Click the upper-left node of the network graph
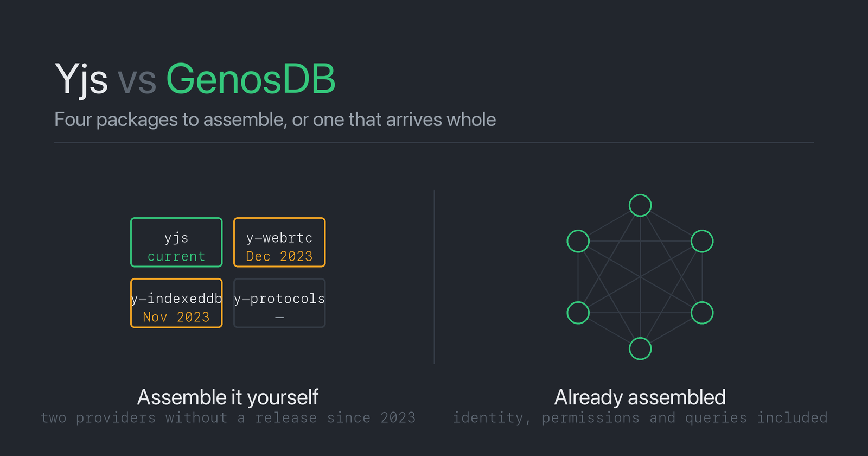 tap(578, 241)
